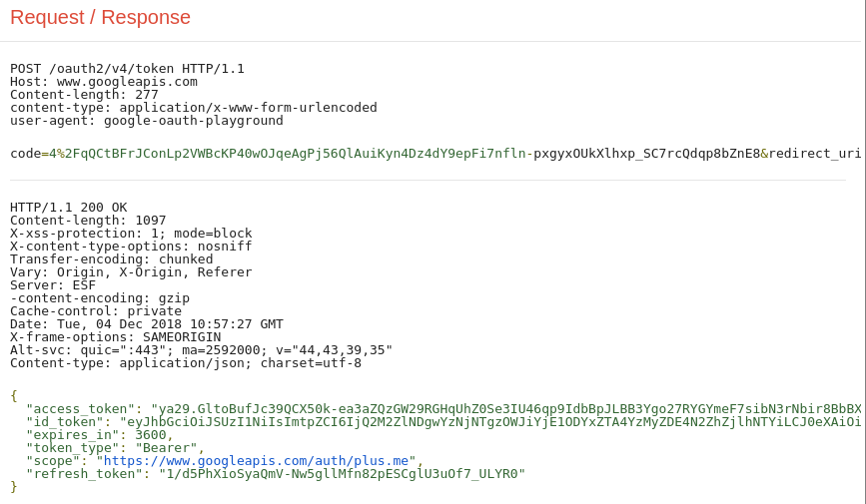Select the Host www.googleapis.com header line
Viewport: 866px width, 504px height.
[104, 82]
